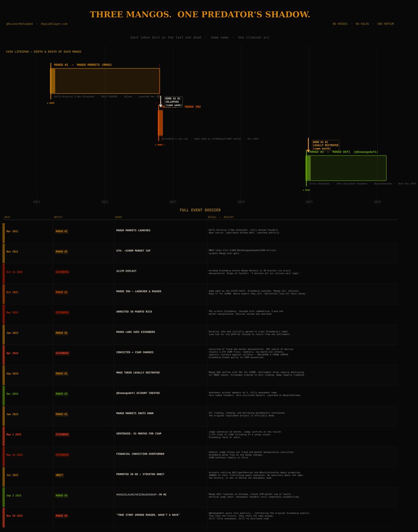This screenshot has height=532, width=418.
Task: Click the 'DETAIL / RECEIPT' column header
Action: [x=221, y=217]
